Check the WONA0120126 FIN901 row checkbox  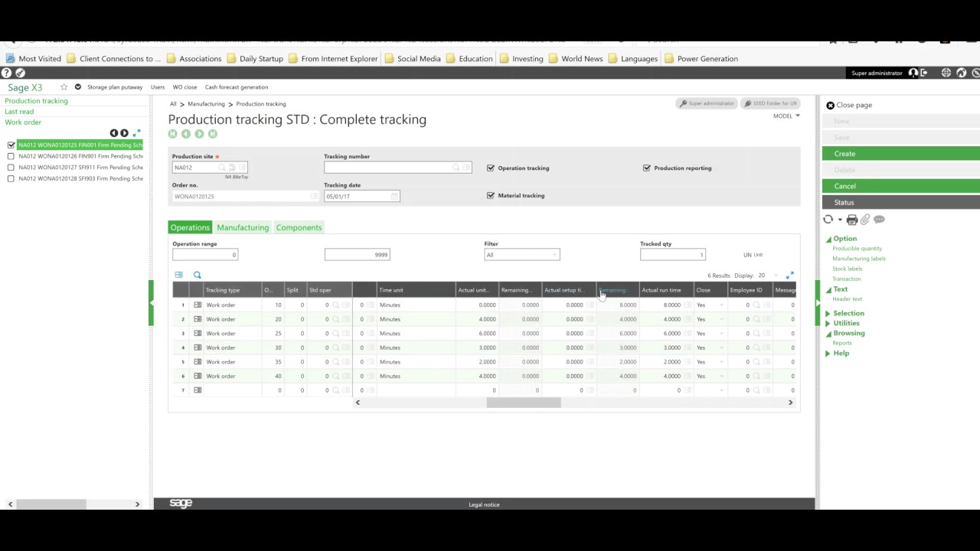point(11,156)
